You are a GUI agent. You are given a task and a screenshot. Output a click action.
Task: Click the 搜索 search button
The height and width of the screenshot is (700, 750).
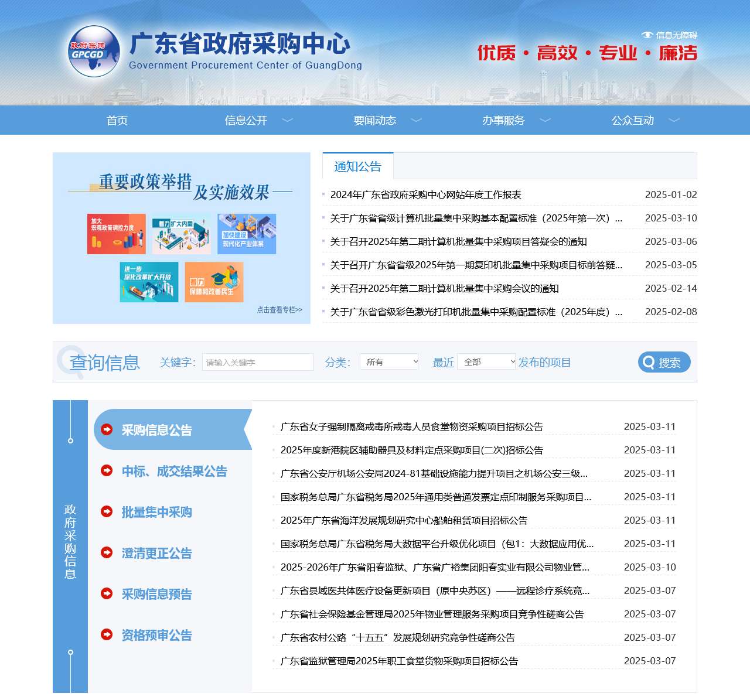[x=664, y=362]
